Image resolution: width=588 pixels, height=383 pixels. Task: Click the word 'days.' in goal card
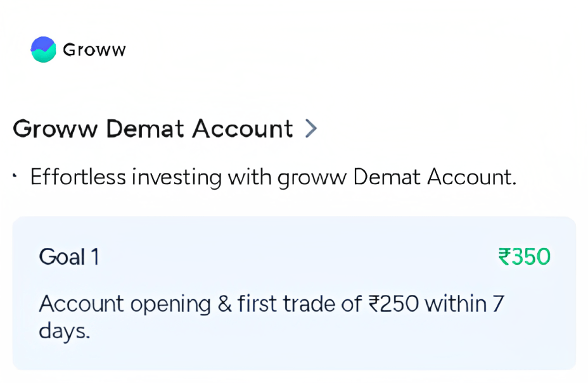(65, 330)
